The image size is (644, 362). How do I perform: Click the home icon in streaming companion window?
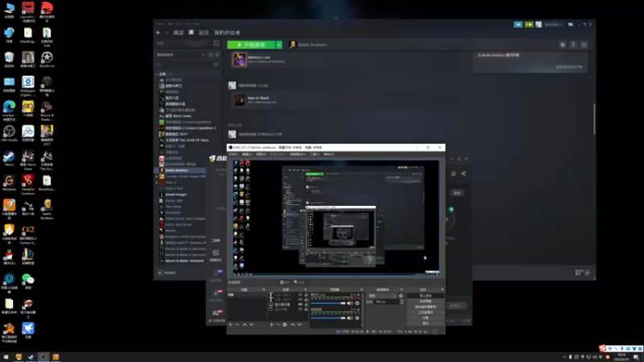click(x=453, y=174)
